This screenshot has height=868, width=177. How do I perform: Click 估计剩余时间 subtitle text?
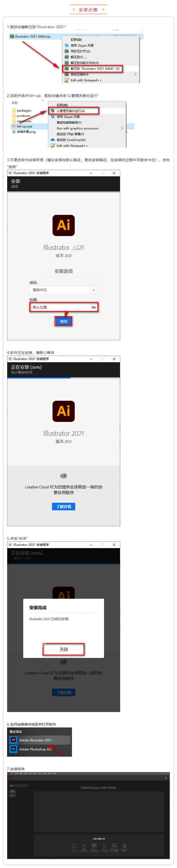[22, 372]
